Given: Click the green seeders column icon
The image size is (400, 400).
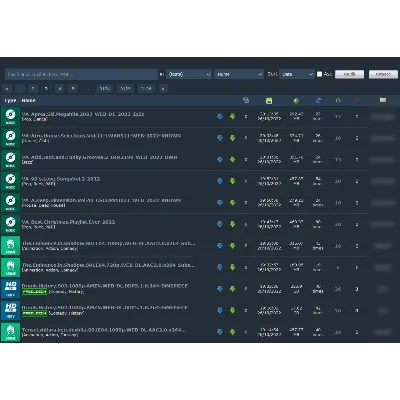Looking at the screenshot, I should 338,100.
